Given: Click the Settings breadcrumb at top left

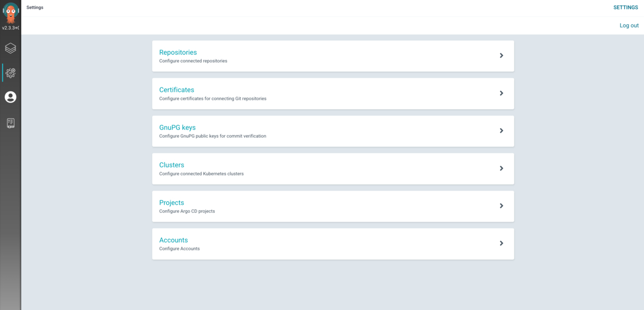Looking at the screenshot, I should 35,8.
